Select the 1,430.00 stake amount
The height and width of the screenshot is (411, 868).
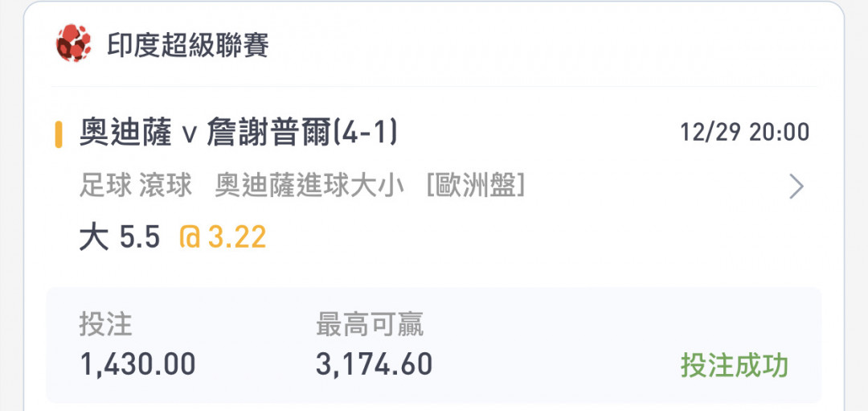(137, 364)
